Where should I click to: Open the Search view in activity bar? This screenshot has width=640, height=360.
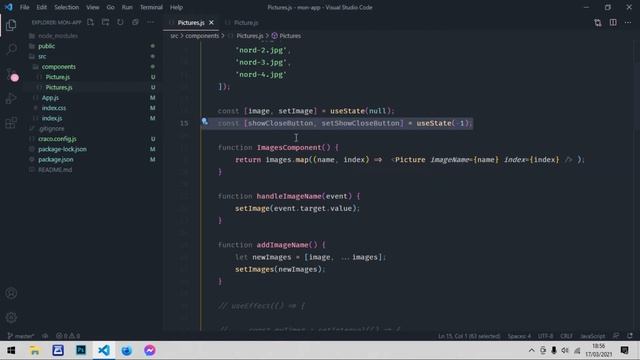pyautogui.click(x=11, y=49)
